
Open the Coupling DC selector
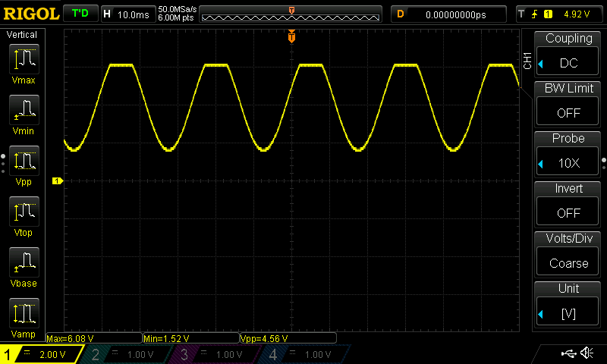pyautogui.click(x=568, y=63)
